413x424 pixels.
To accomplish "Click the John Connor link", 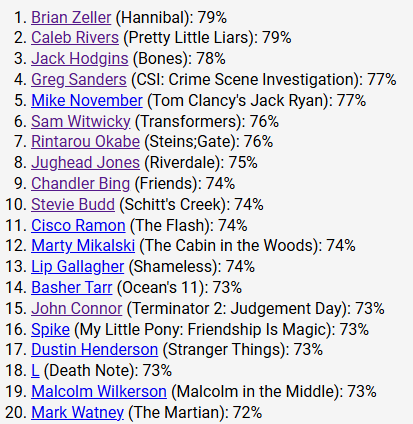I will coord(77,308).
